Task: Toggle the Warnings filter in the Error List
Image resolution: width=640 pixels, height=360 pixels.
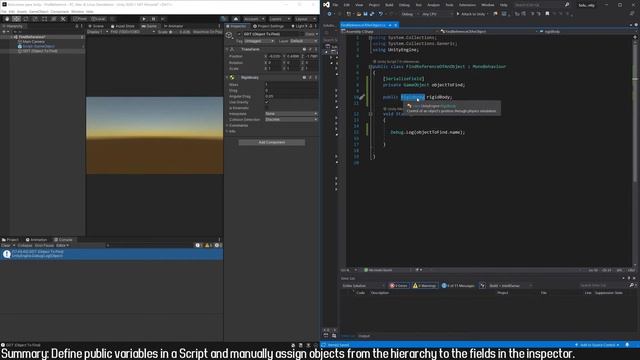Action: coord(425,286)
